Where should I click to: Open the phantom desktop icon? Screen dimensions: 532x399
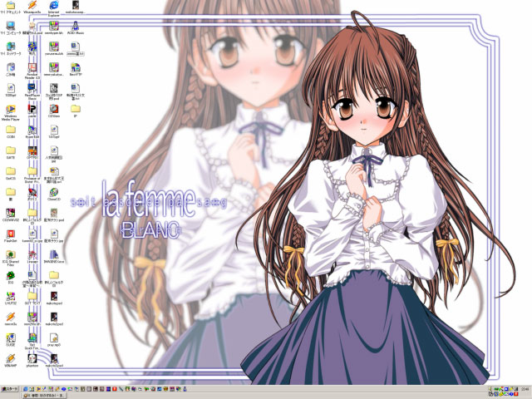32,359
